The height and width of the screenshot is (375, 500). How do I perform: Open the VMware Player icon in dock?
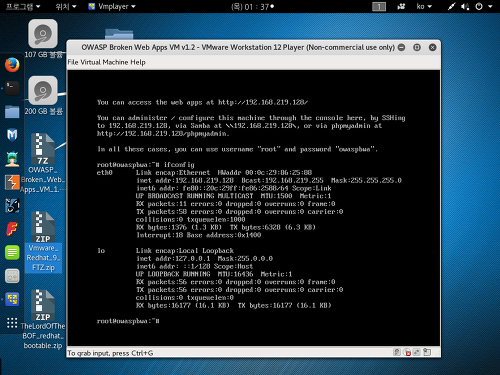[x=12, y=299]
